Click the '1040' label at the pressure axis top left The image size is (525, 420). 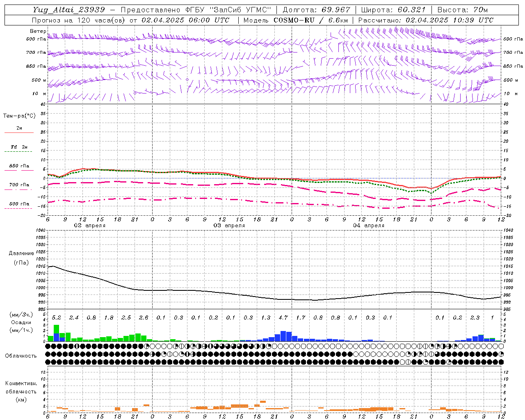tap(41, 231)
